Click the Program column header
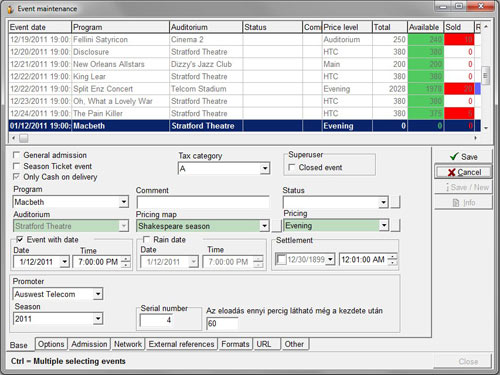The height and width of the screenshot is (375, 500). pyautogui.click(x=120, y=27)
